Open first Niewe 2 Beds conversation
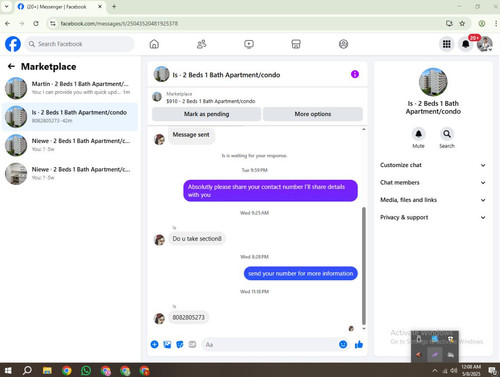500x377 pixels. [x=70, y=145]
